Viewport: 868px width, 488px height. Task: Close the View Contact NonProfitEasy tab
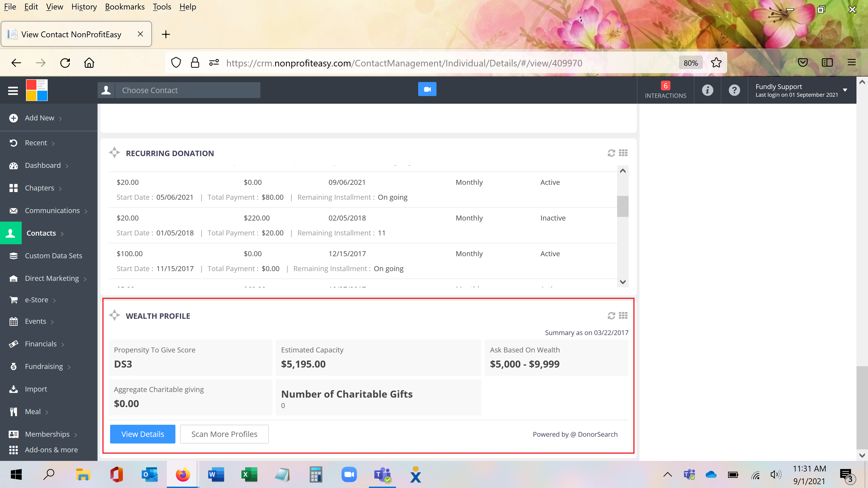click(141, 34)
